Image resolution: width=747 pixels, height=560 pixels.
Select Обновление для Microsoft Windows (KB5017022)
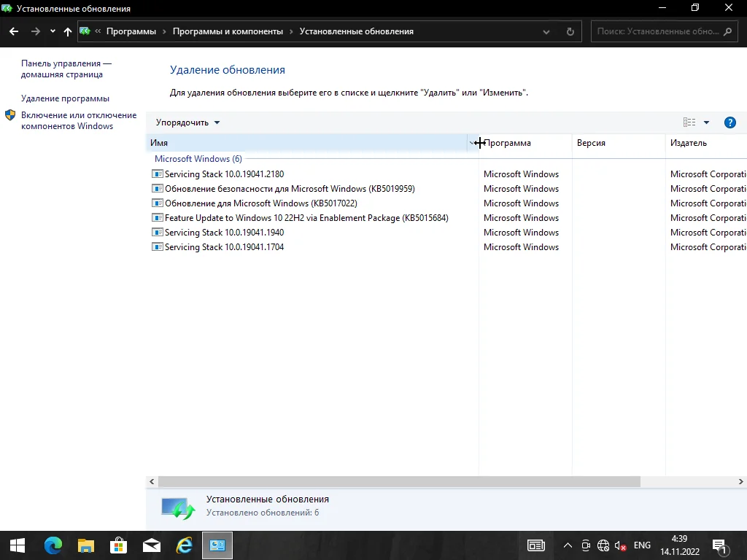click(260, 203)
